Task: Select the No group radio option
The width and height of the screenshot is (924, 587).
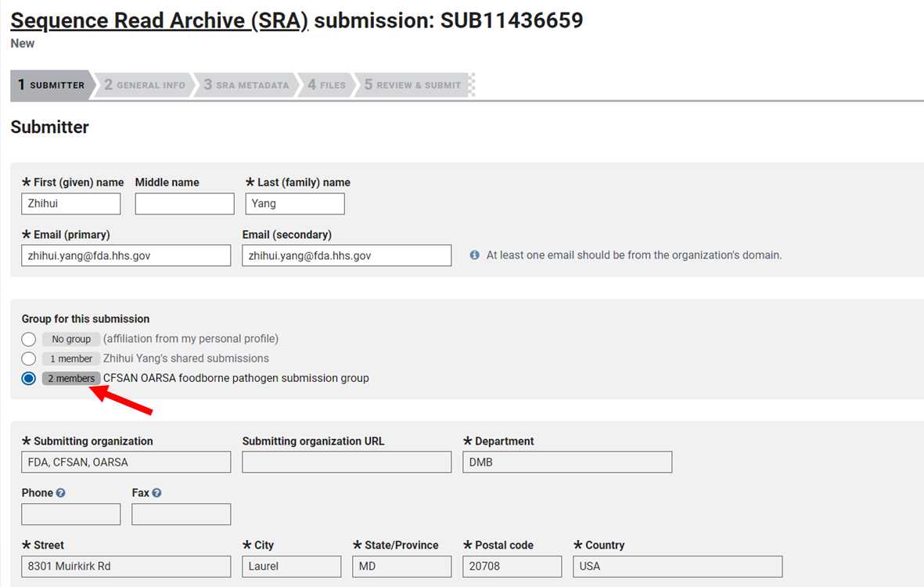Action: click(28, 339)
